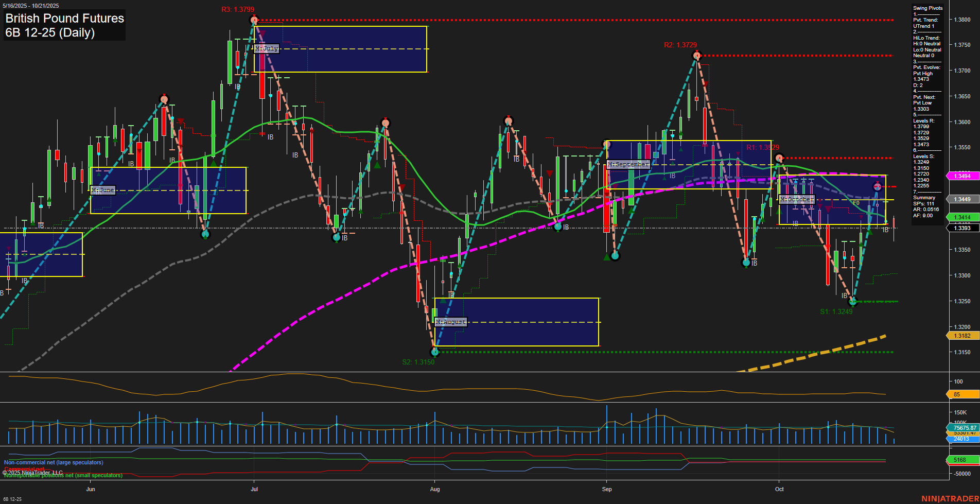Click the R3 swing pivot dot at 1.3799
Viewport: 980px width, 504px height.
tap(253, 20)
